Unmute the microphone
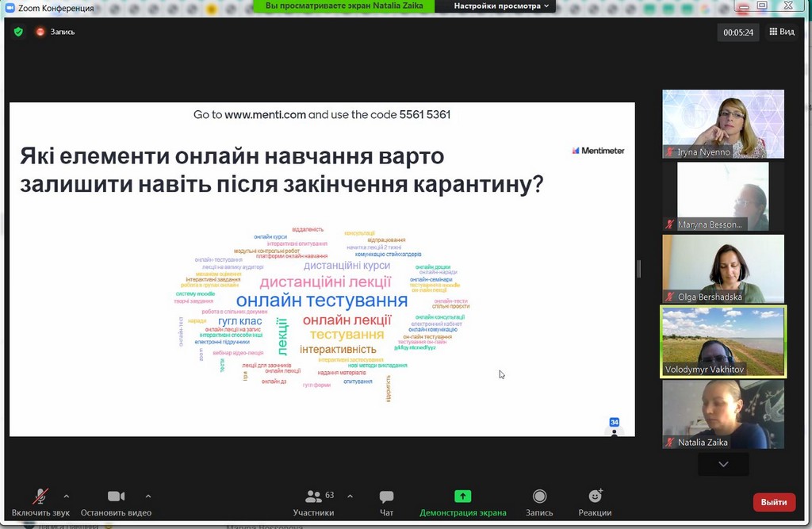Screen dimensions: 812x529 (40, 496)
